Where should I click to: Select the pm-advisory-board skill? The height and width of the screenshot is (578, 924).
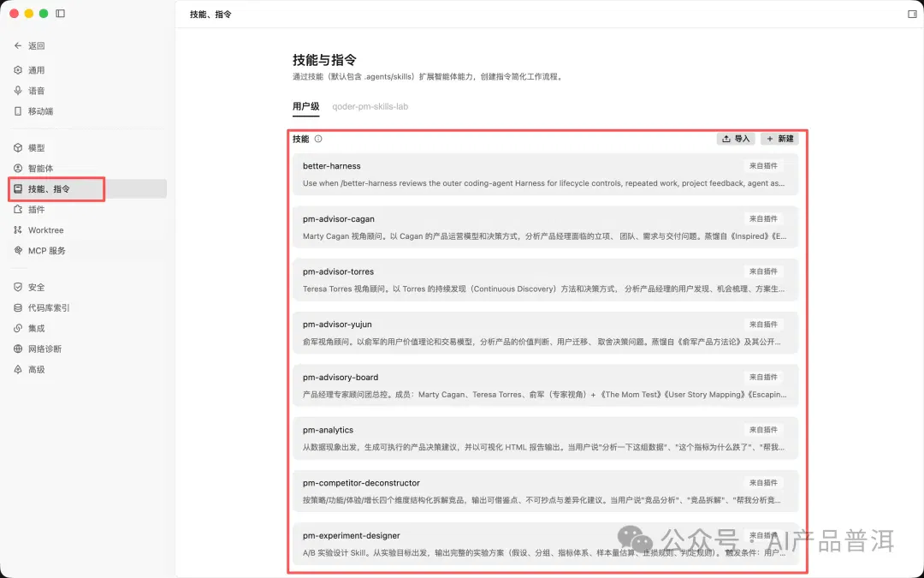545,385
